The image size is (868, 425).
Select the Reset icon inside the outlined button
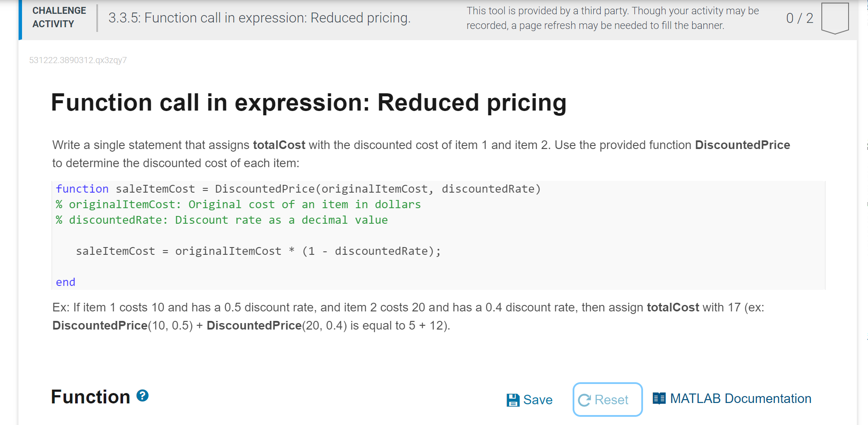584,400
